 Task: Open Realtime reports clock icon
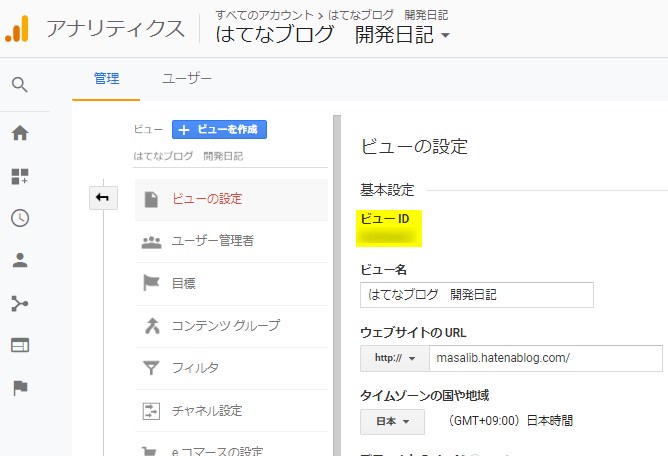[20, 218]
